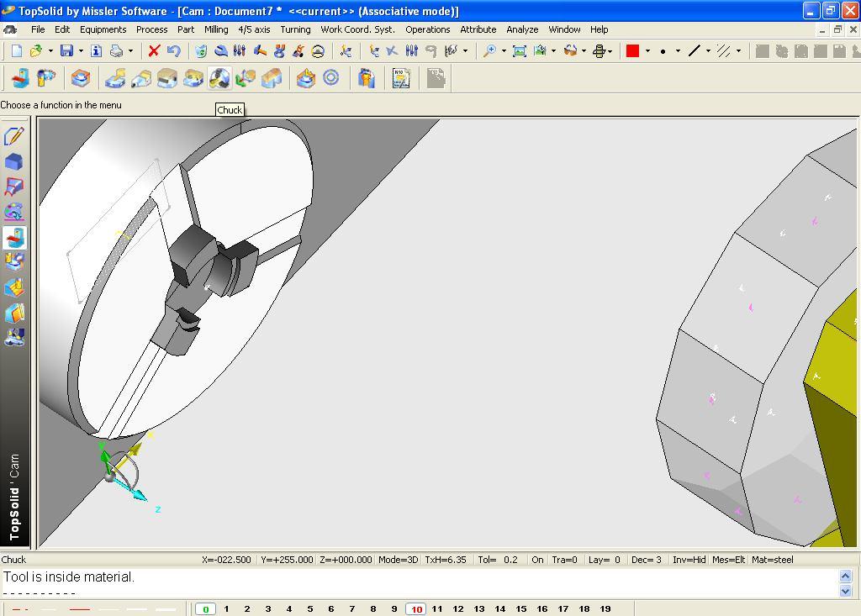Toggle the On indicator in status bar

[x=537, y=560]
